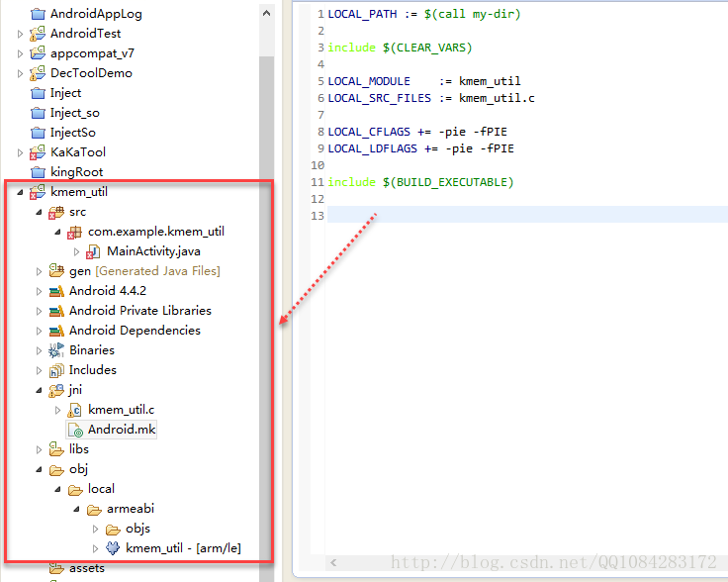Click the gen generated folder icon
This screenshot has height=582, width=728.
pos(56,271)
